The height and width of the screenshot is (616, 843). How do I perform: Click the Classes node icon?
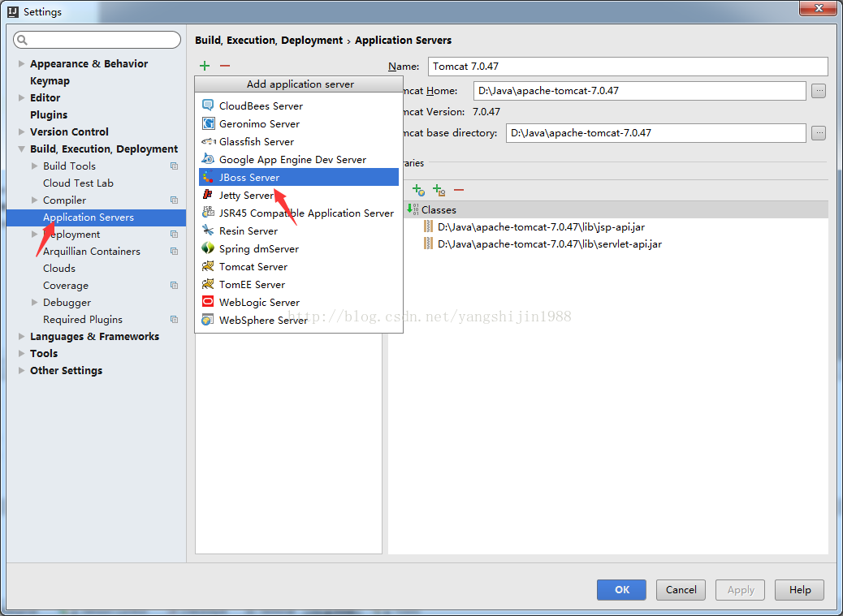pos(413,209)
